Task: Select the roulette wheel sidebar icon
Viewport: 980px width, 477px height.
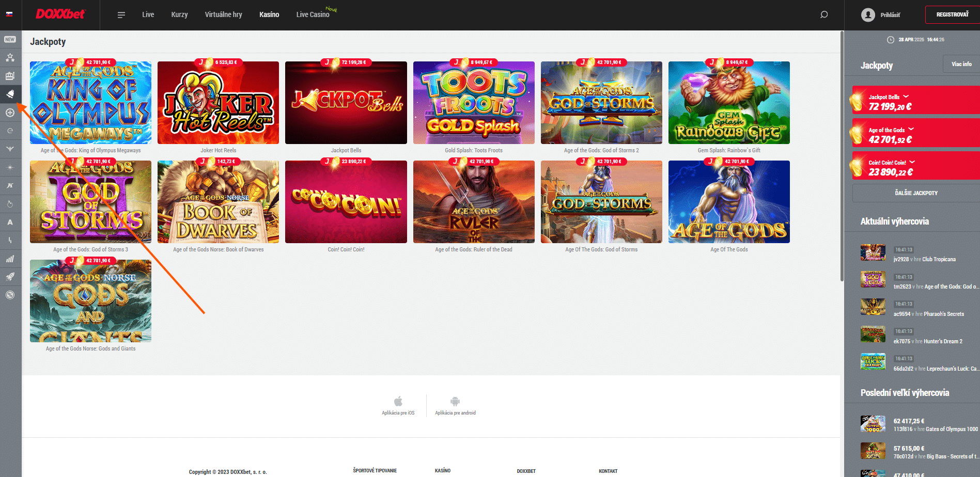Action: pos(10,113)
